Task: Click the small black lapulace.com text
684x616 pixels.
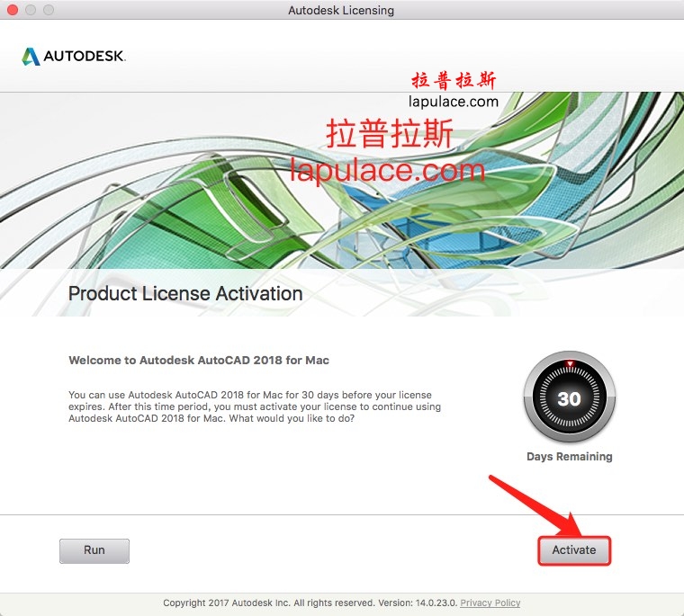Action: tap(454, 101)
